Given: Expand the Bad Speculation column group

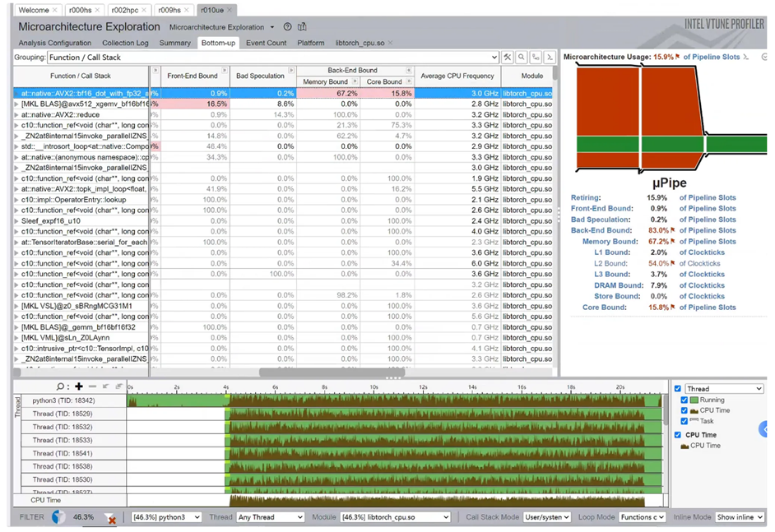Looking at the screenshot, I should [x=291, y=70].
